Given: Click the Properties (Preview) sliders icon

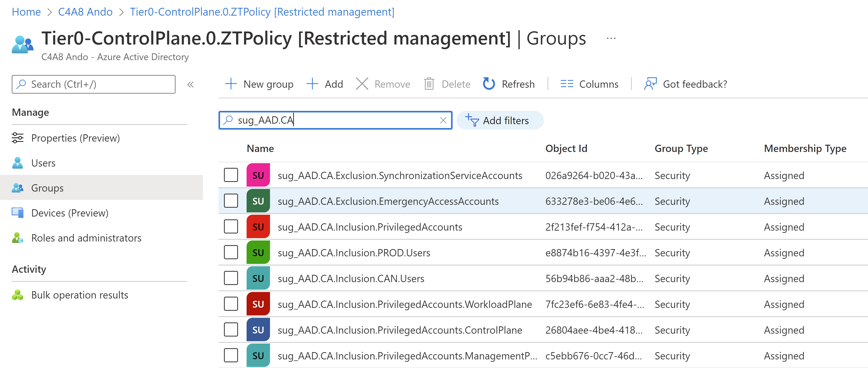Looking at the screenshot, I should pyautogui.click(x=17, y=138).
